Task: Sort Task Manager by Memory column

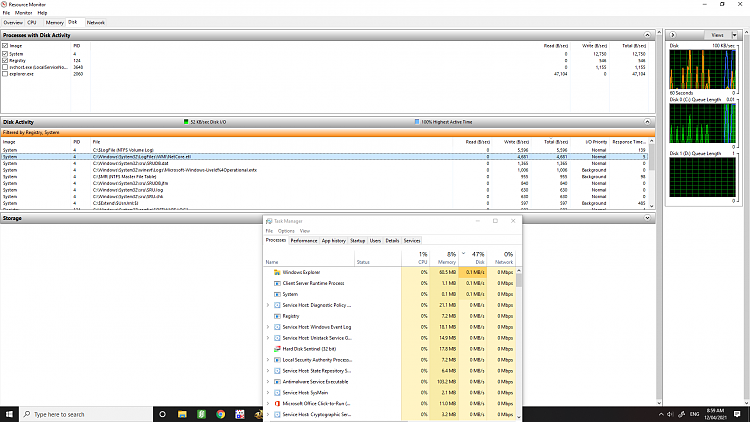Action: point(444,258)
